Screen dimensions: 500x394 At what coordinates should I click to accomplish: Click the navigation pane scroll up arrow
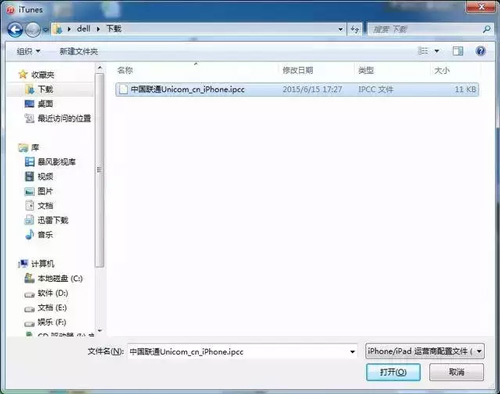100,68
